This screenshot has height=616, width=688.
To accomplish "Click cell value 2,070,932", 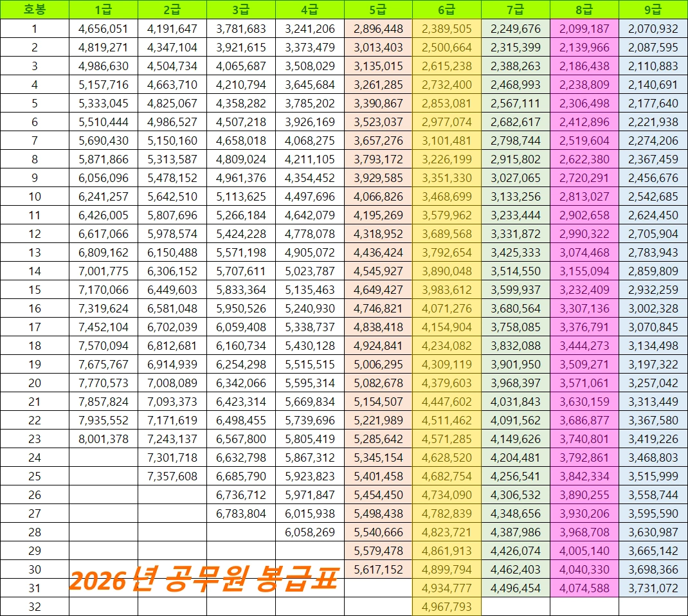I will coord(653,29).
